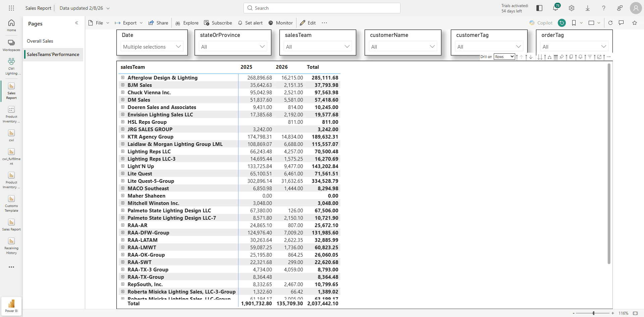The image size is (644, 317).
Task: Click the Bookmark icon
Action: tap(574, 23)
